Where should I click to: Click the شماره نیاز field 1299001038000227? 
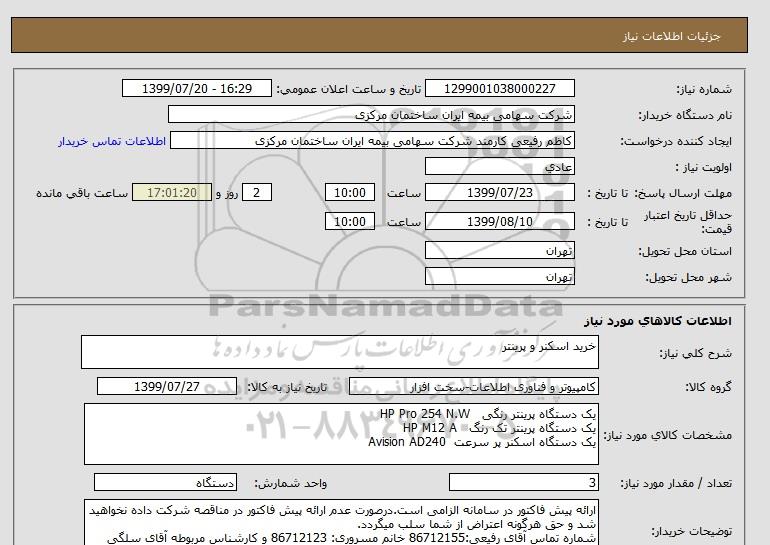click(499, 88)
